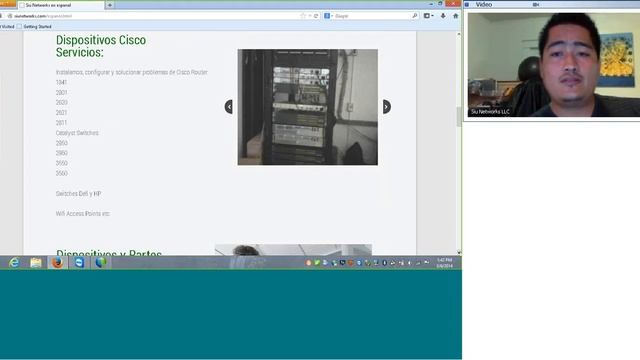
Task: Open the Firefox bookmarks menu button
Action: pyautogui.click(x=428, y=16)
